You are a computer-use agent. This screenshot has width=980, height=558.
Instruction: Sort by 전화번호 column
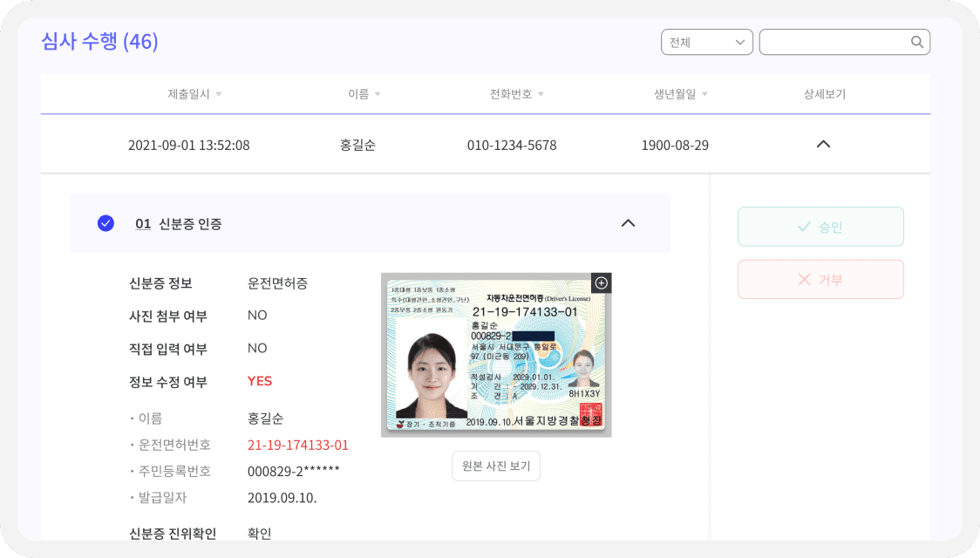tap(516, 94)
